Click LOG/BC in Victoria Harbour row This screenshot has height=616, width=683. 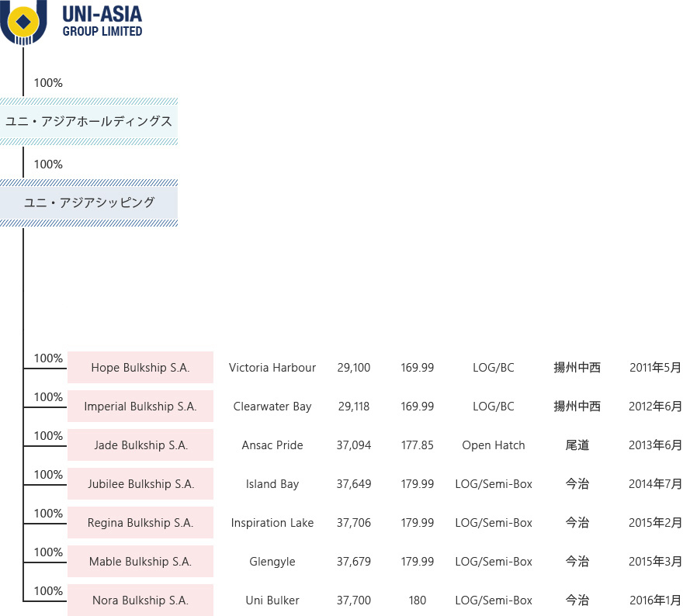(494, 368)
